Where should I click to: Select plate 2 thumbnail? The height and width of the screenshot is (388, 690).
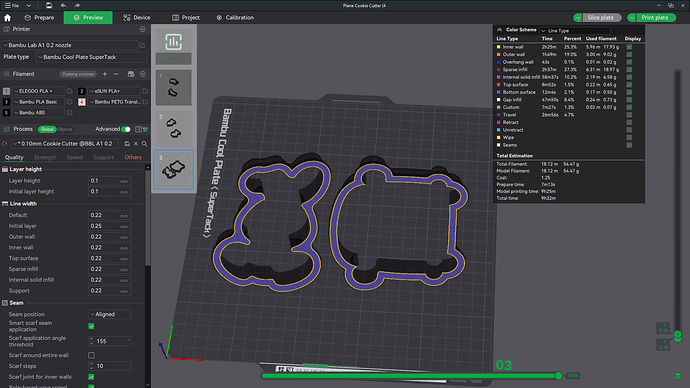(173, 128)
